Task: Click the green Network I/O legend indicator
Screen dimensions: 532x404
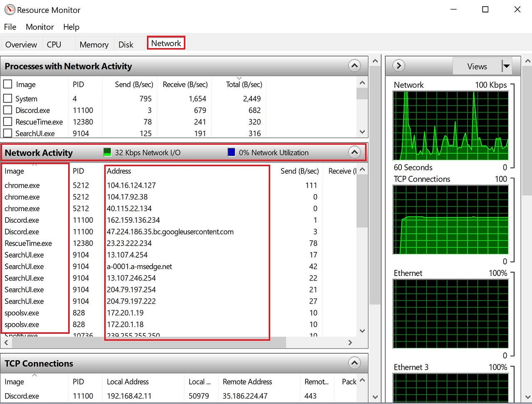Action: click(107, 152)
